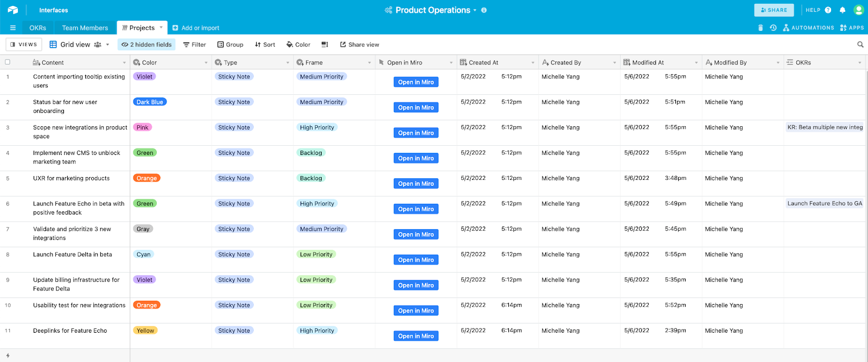
Task: Toggle the VIEWS sidebar
Action: point(24,44)
